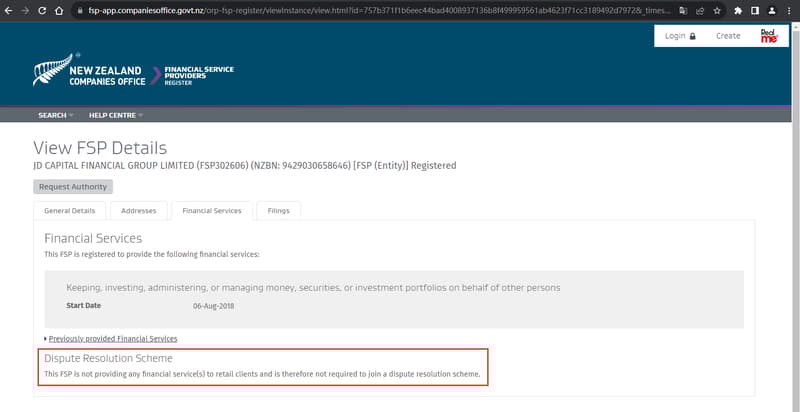This screenshot has height=412, width=800.
Task: Click the Request Authority button
Action: (x=73, y=187)
